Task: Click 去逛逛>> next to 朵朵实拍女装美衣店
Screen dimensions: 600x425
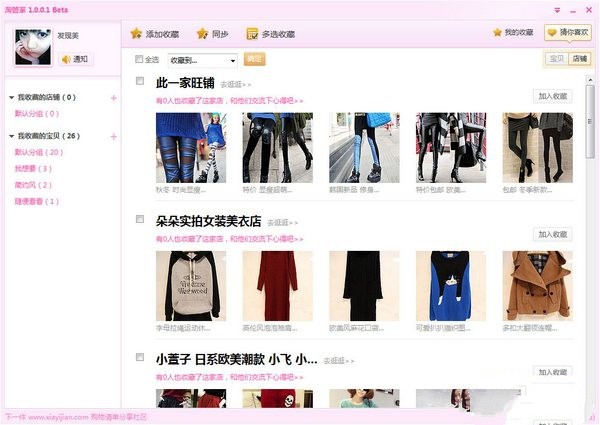Action: [282, 223]
